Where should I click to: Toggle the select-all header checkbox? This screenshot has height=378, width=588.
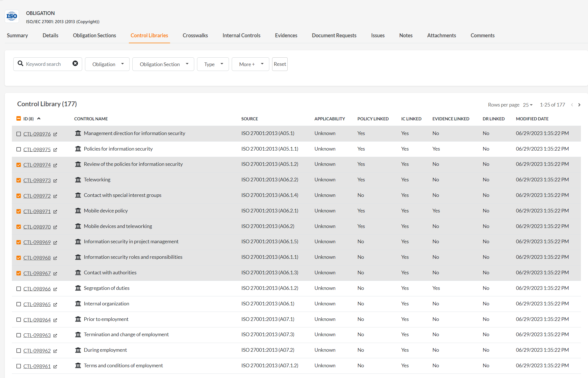(x=19, y=119)
